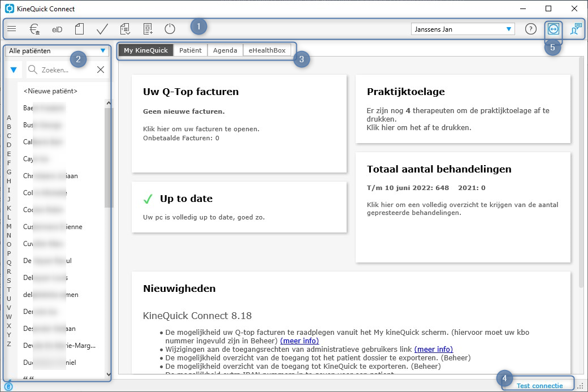Click the eHealth status icon in corner
Viewport: 588px width, 392px height.
tap(8, 386)
